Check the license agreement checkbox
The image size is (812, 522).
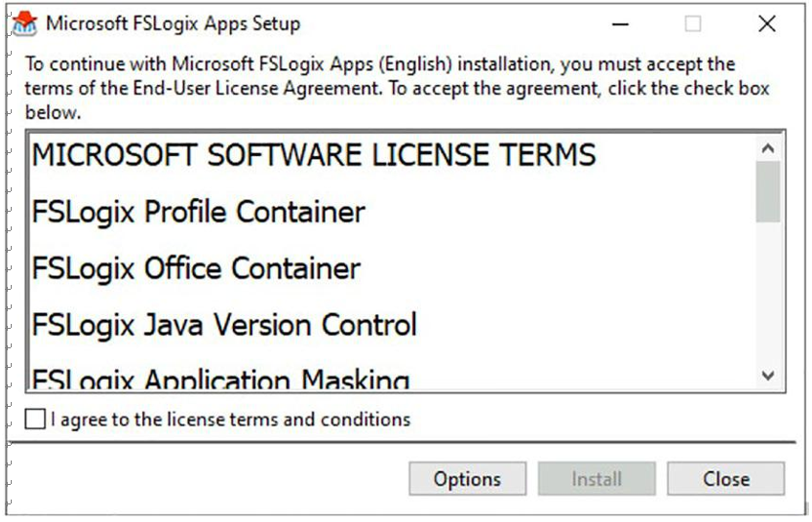(35, 419)
